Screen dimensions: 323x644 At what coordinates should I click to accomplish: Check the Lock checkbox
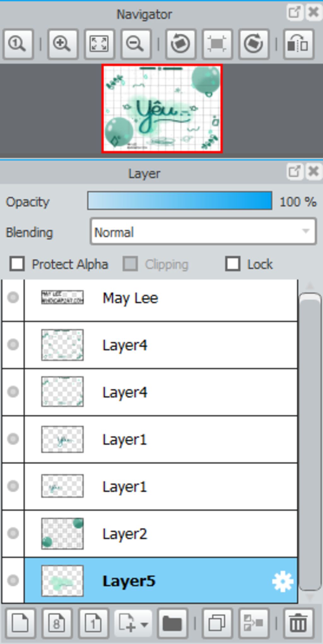coord(233,264)
